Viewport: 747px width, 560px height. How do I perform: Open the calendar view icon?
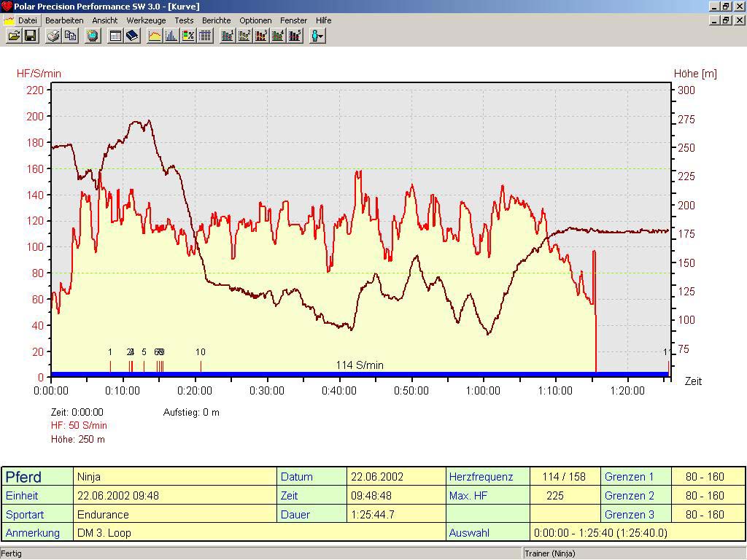115,36
